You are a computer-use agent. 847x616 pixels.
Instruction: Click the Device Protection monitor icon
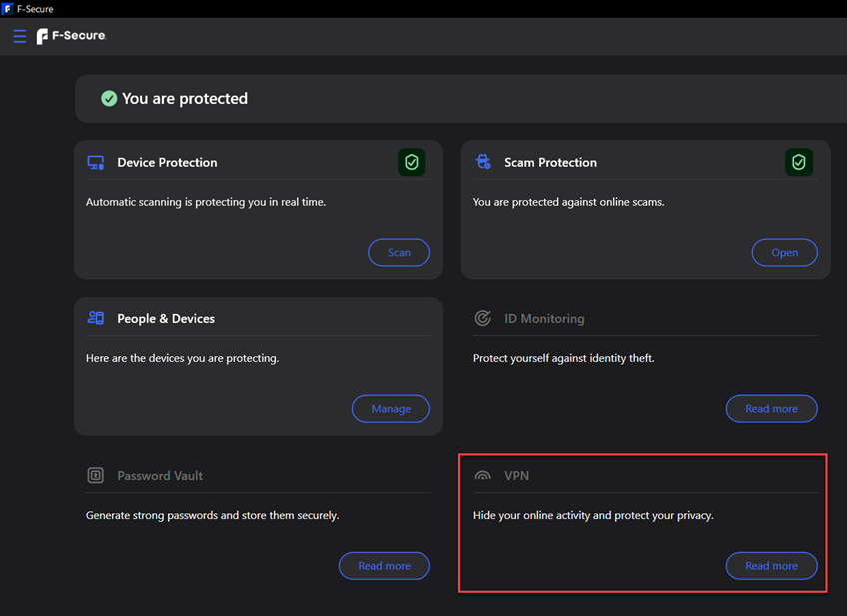click(x=96, y=162)
